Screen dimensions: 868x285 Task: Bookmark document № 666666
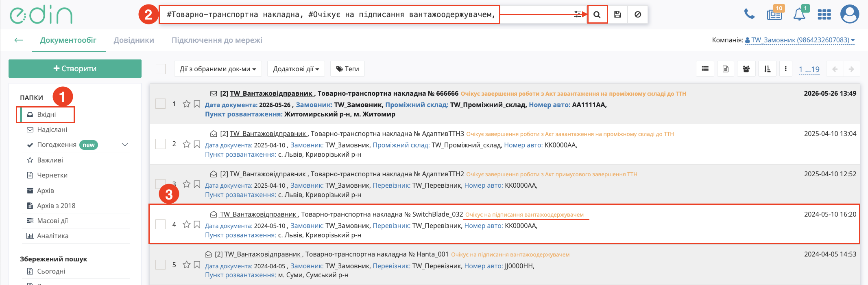pos(197,104)
